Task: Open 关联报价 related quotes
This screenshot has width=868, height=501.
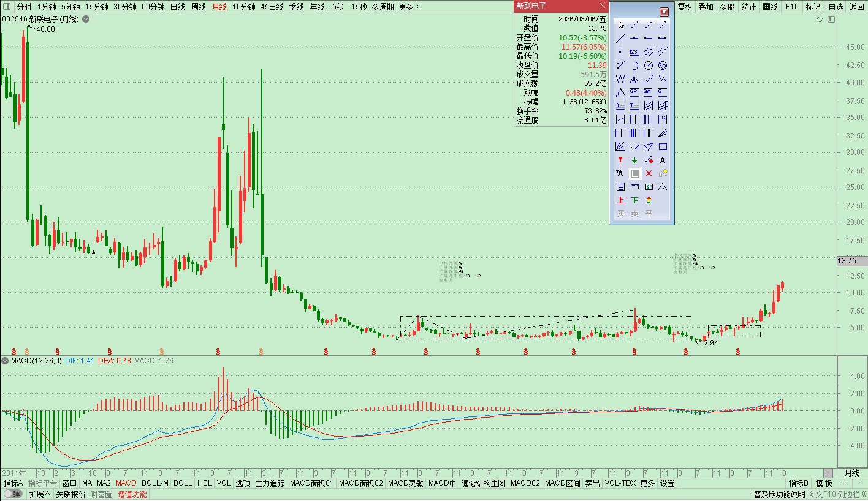Action: [71, 494]
